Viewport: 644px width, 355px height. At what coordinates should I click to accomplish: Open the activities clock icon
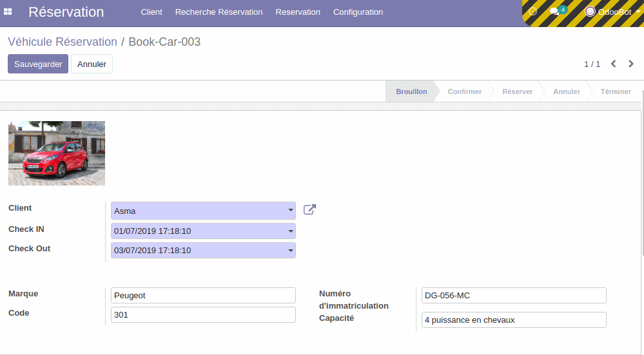click(532, 12)
